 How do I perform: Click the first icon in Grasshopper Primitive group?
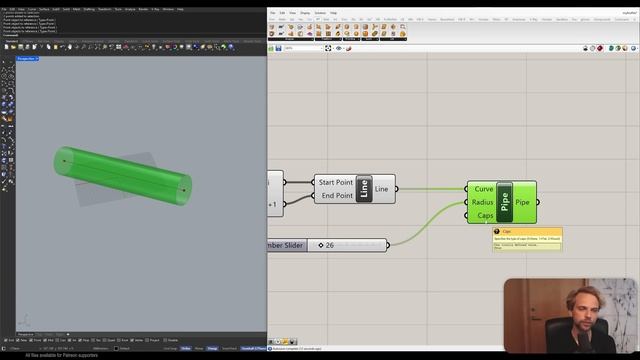347,27
